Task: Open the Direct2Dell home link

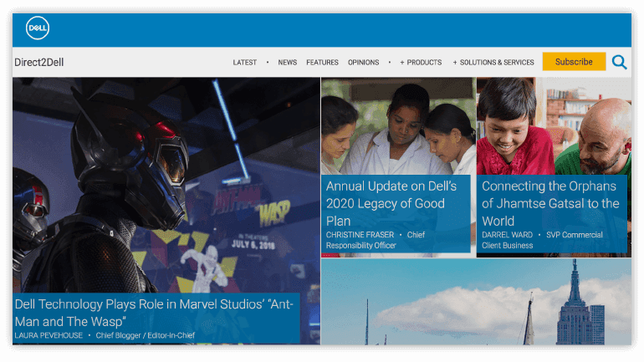Action: [x=39, y=63]
